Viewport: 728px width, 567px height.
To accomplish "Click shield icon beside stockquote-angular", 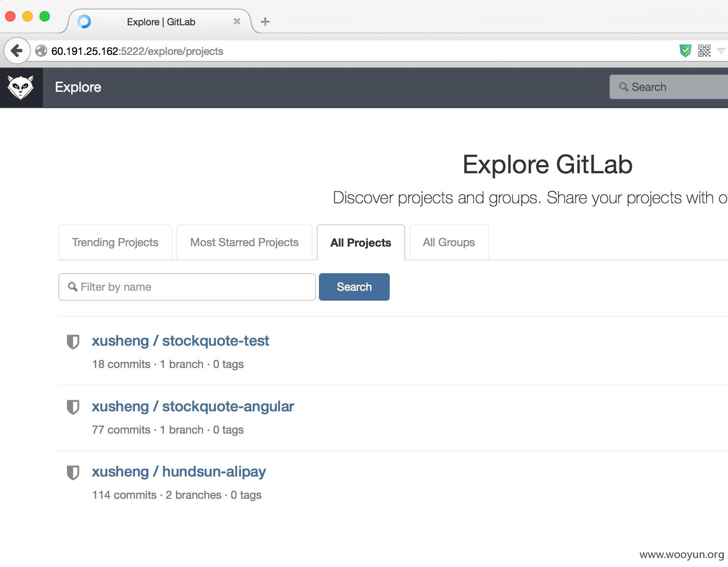I will [73, 407].
